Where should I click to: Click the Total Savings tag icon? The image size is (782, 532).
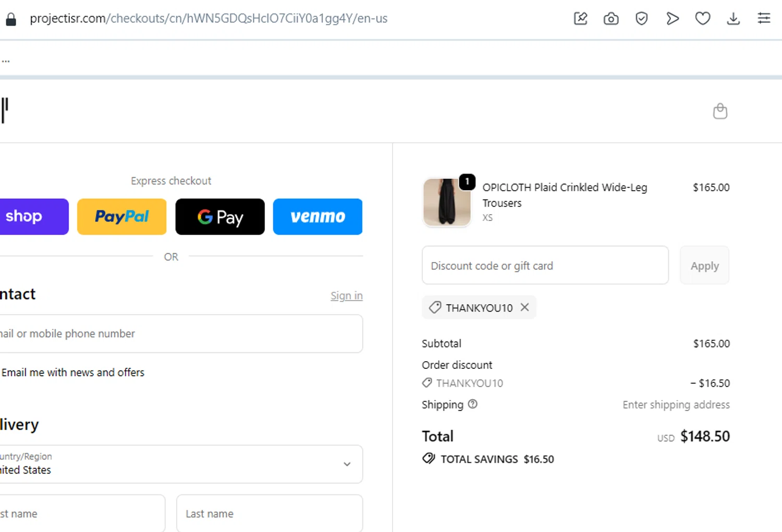tap(429, 459)
